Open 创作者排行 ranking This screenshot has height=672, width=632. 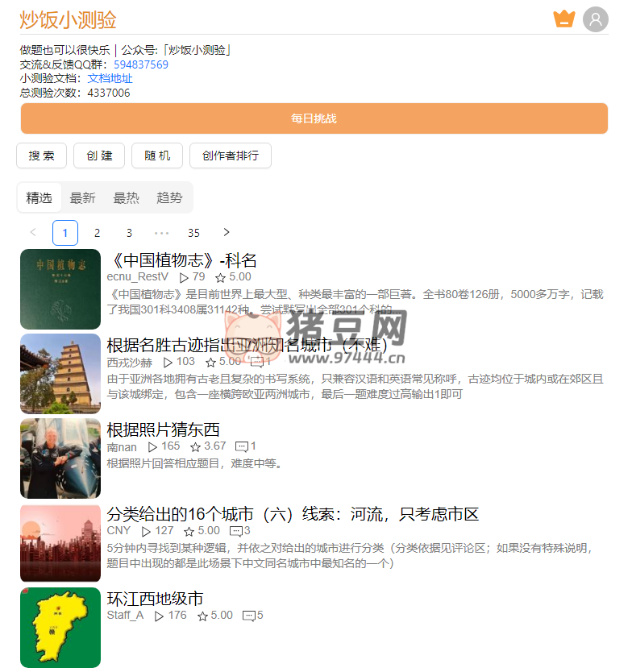[231, 156]
